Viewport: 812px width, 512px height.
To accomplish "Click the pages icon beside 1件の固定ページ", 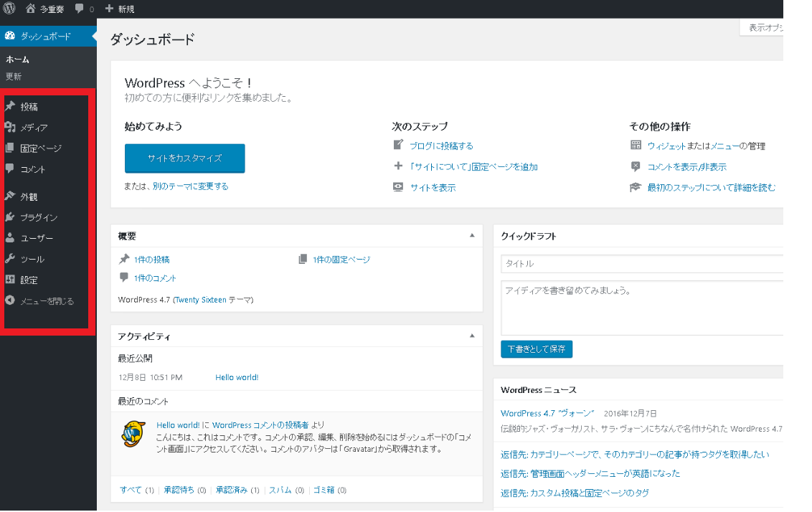I will click(303, 259).
